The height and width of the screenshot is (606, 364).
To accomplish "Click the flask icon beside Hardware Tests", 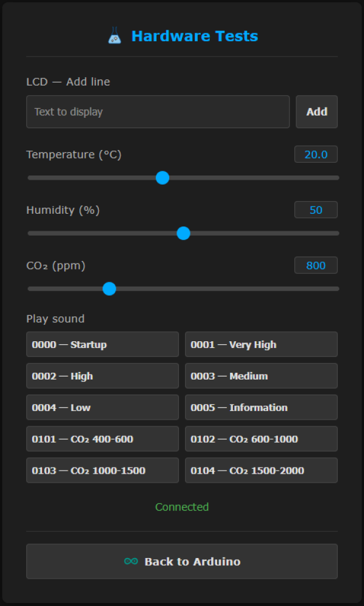I will tap(115, 36).
